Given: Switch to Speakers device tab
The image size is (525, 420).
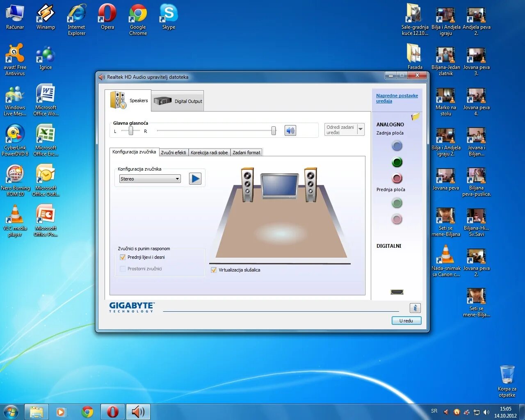Looking at the screenshot, I should (x=128, y=100).
